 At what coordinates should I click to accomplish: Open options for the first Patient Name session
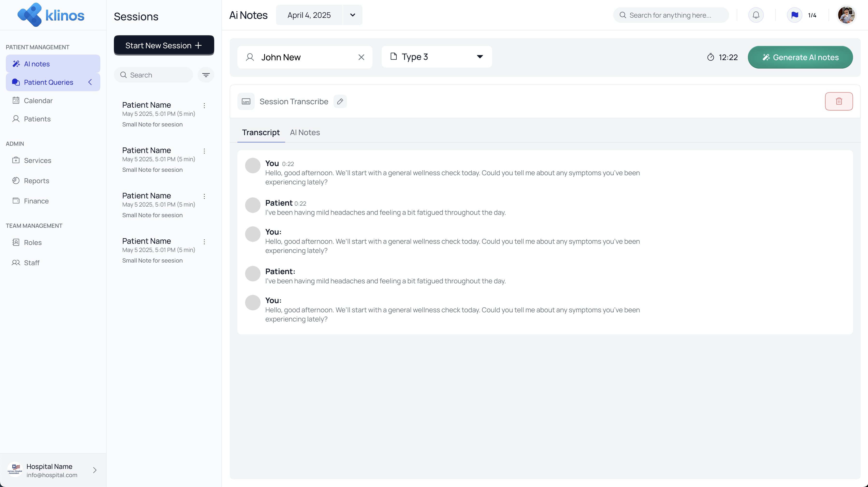coord(204,105)
